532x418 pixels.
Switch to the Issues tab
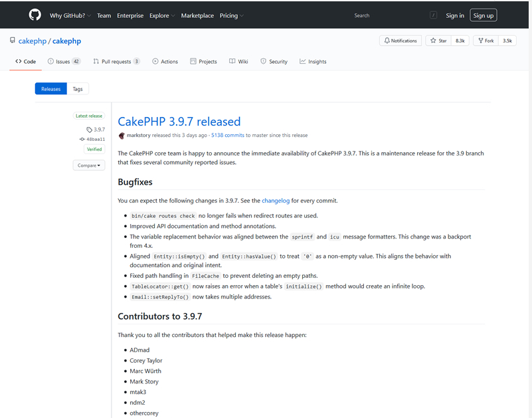[64, 61]
